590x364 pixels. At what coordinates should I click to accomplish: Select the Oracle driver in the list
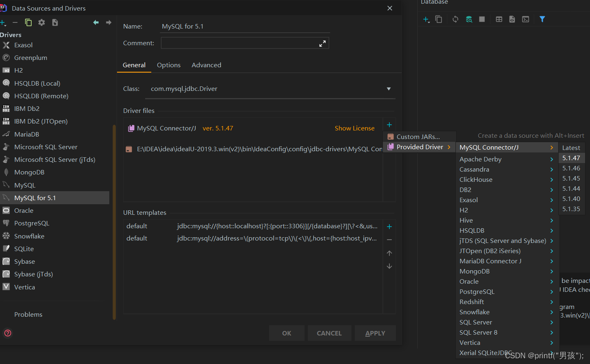(x=55, y=210)
